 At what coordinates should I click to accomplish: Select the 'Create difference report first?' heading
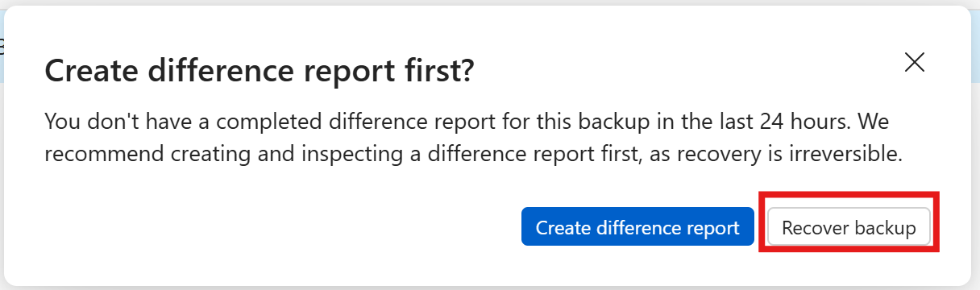coord(260,72)
